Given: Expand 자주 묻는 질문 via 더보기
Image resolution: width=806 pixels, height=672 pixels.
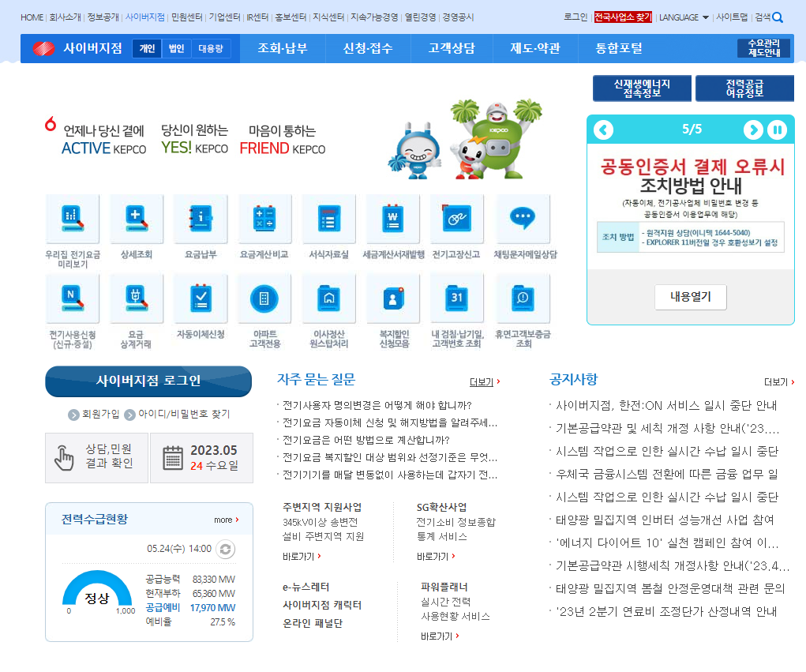Looking at the screenshot, I should (x=482, y=382).
